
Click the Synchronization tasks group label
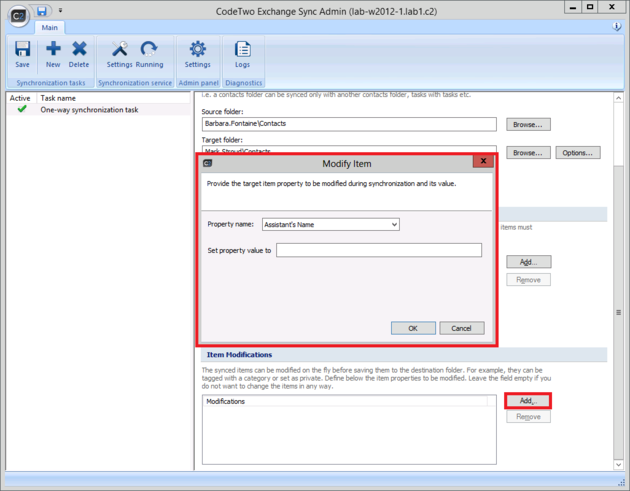click(x=51, y=83)
